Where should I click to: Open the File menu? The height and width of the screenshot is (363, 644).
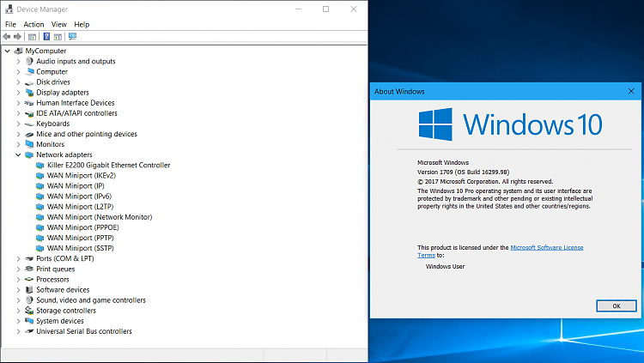[10, 24]
